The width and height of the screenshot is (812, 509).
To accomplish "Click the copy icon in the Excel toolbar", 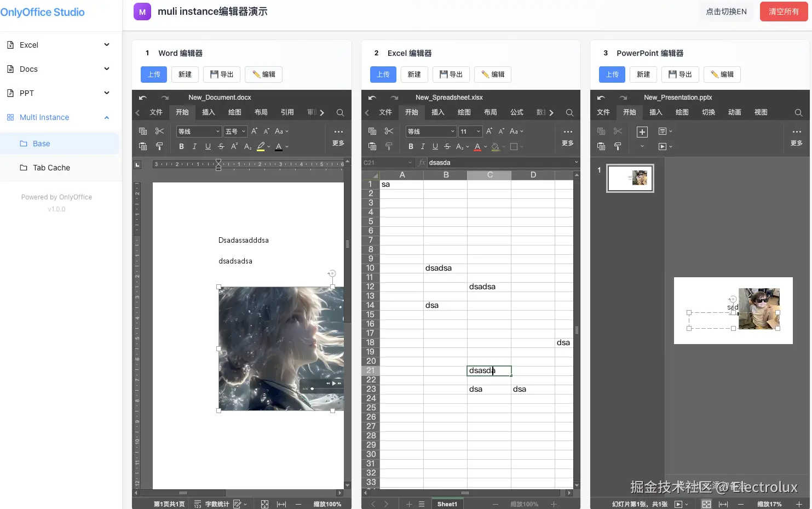I will [x=372, y=131].
